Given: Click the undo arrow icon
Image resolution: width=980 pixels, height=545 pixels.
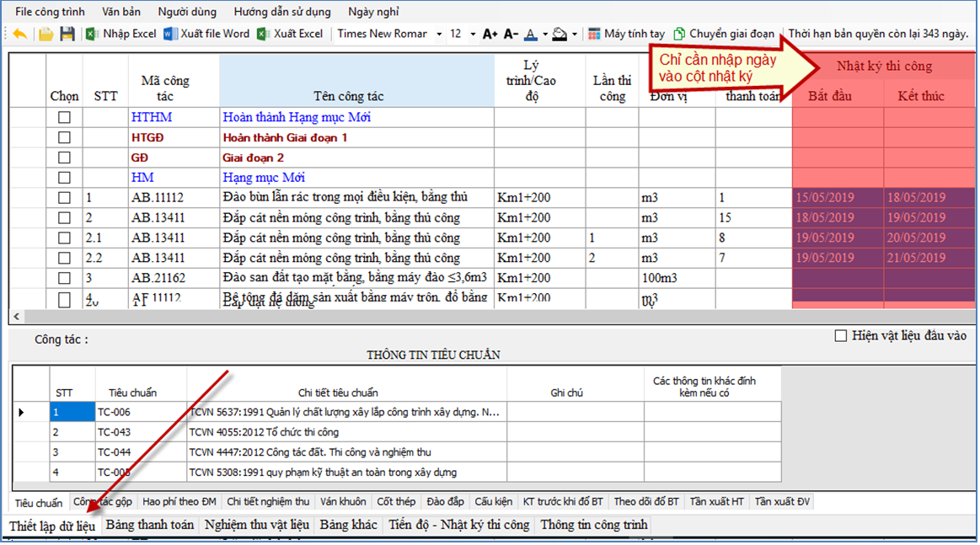Looking at the screenshot, I should [x=19, y=35].
